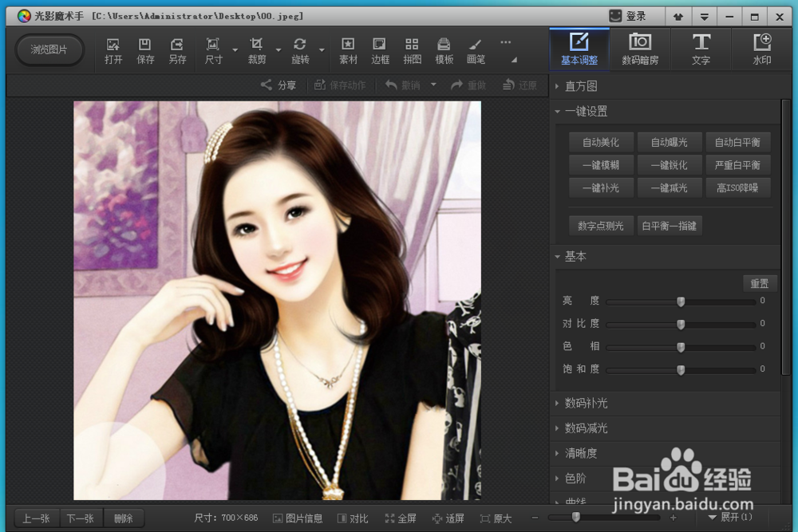This screenshot has height=532, width=798.
Task: Click the 一键减光 button
Action: point(670,188)
